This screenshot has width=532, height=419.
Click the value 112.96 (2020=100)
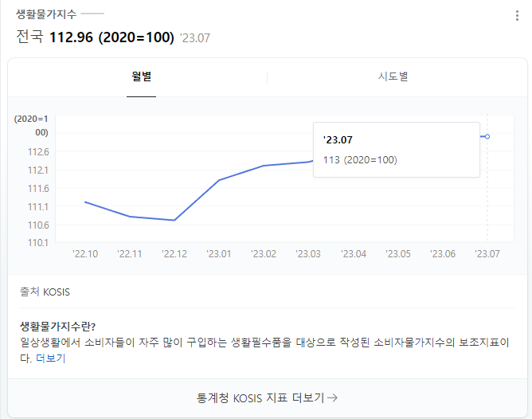click(111, 37)
